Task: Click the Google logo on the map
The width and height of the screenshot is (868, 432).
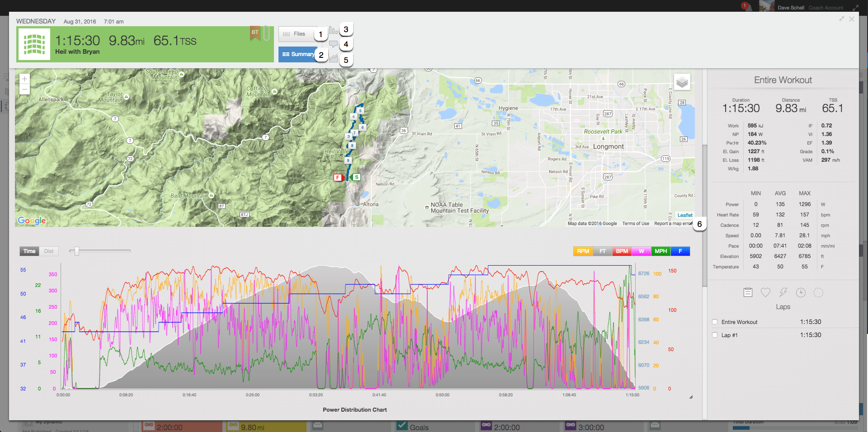Action: [32, 221]
